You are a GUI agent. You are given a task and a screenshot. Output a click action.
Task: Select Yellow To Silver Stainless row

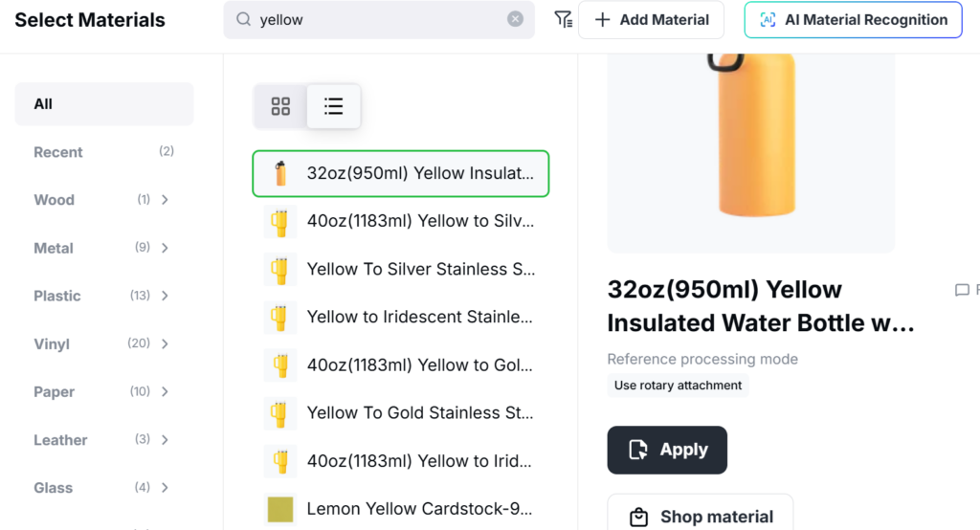(401, 270)
